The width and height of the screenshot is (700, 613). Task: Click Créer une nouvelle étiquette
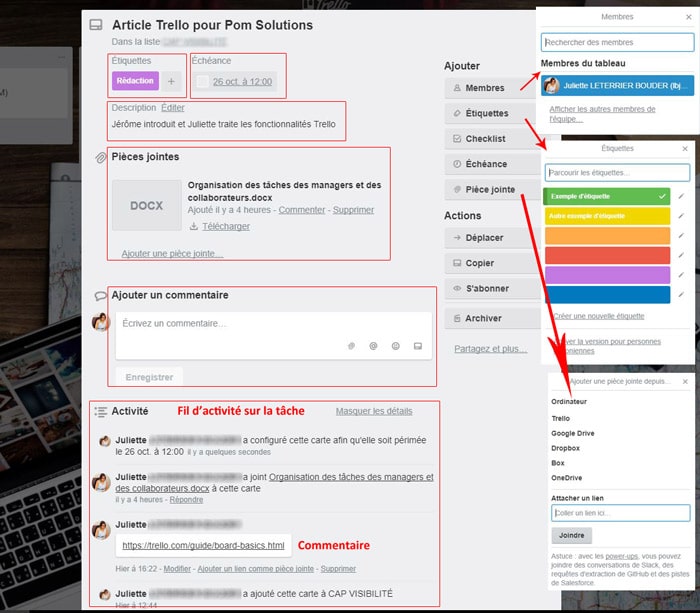click(x=599, y=316)
